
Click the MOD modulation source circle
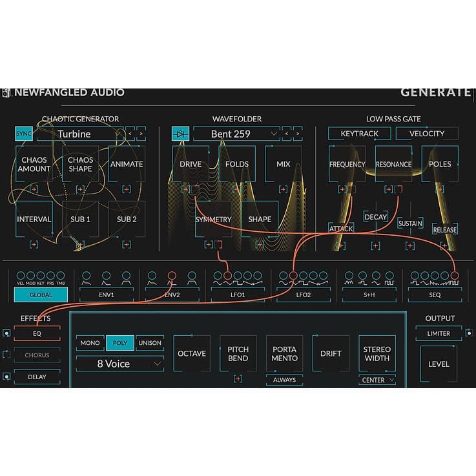(x=30, y=276)
